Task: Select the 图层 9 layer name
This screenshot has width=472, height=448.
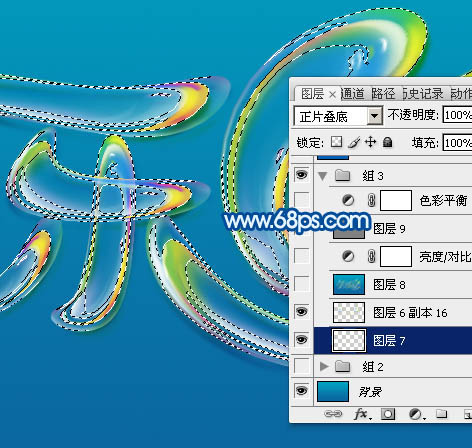Action: 389,229
